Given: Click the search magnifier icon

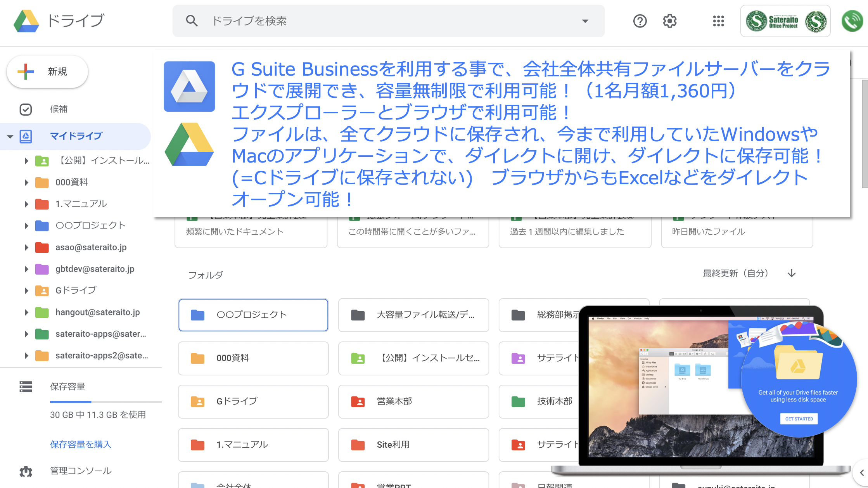Looking at the screenshot, I should point(192,21).
